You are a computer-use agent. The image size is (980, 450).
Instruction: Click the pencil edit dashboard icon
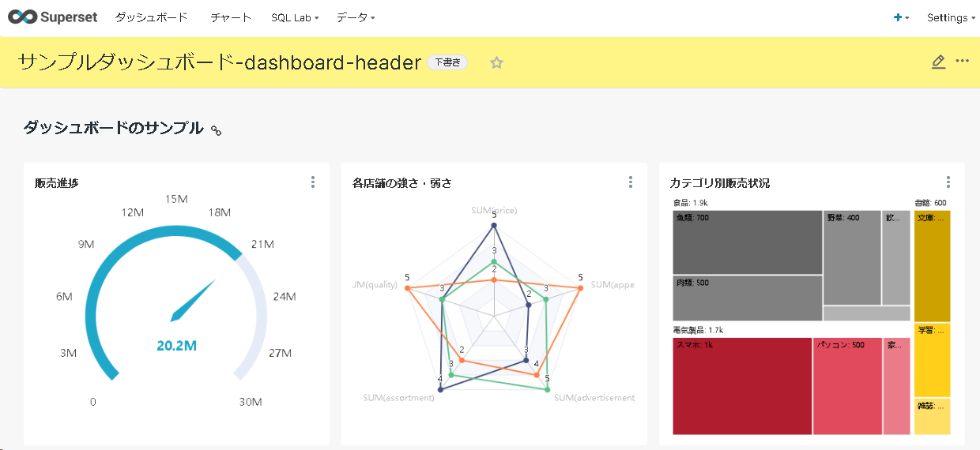point(938,62)
